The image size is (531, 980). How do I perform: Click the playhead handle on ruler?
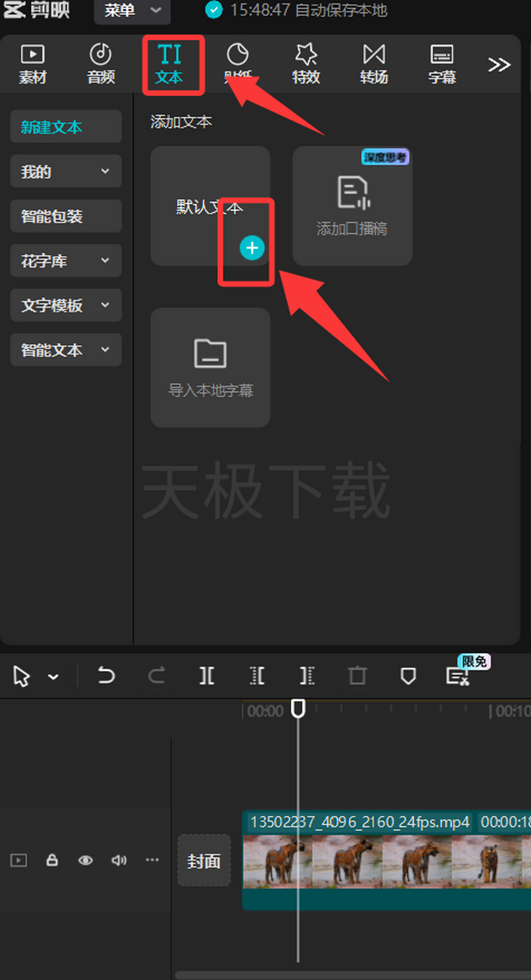pos(299,709)
